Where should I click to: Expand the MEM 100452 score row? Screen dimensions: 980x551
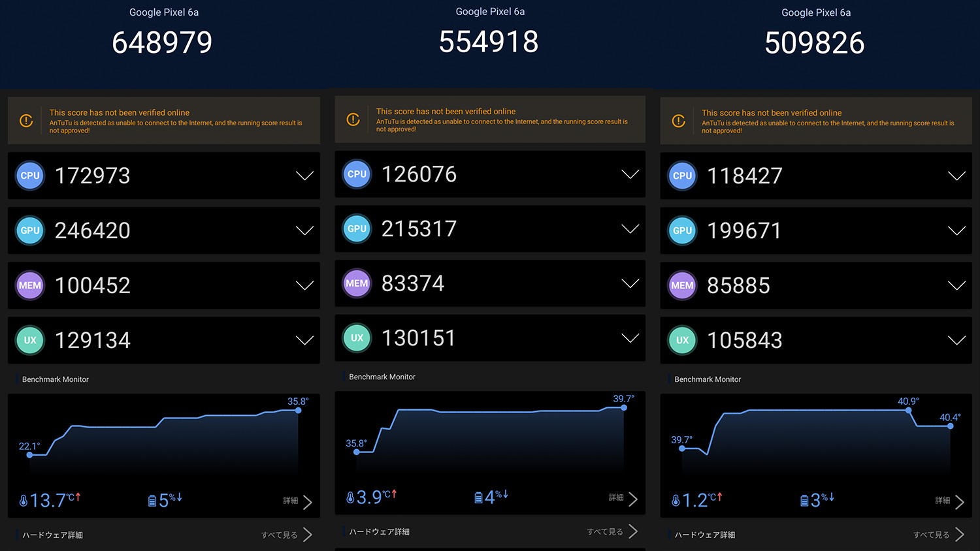click(x=304, y=285)
